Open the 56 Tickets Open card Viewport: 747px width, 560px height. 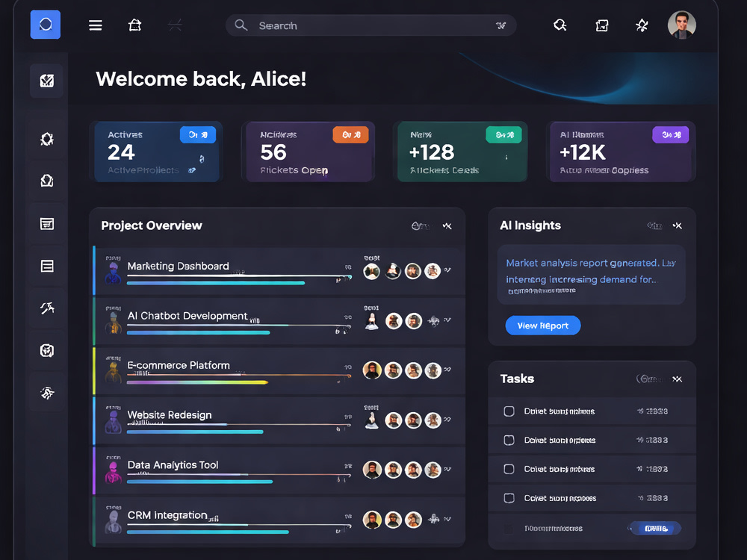point(310,152)
